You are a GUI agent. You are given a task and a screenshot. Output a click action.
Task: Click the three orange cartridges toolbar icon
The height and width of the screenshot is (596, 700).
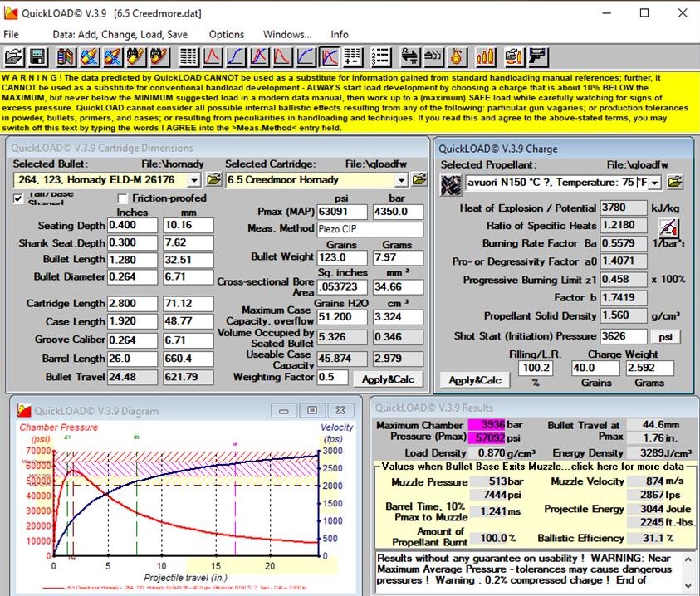click(485, 57)
